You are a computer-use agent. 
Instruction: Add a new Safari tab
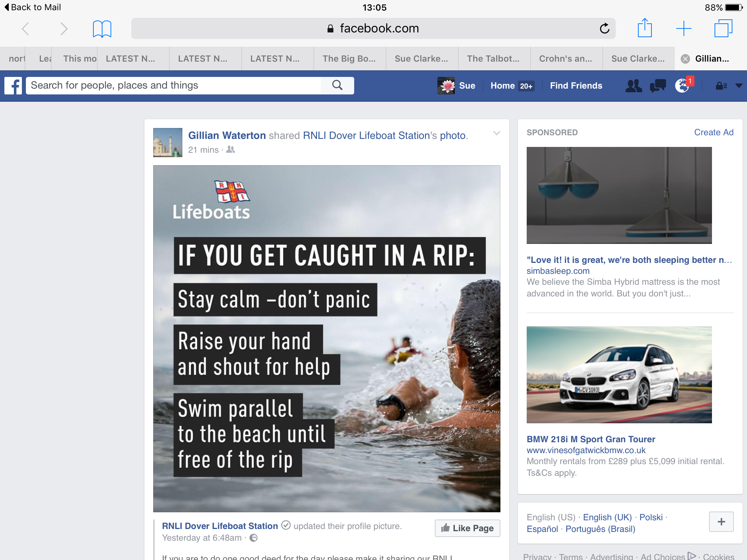pos(684,28)
